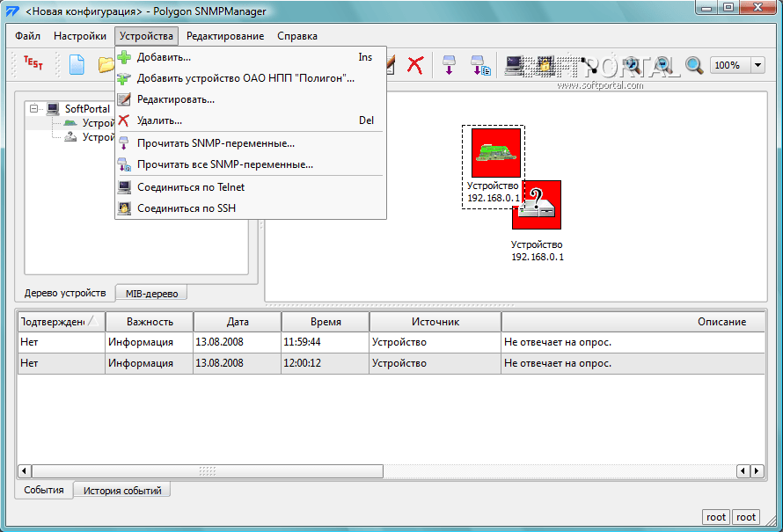Choose Добавить устройство ОАО НПП "Полигон"...
Viewport: 783px width, 532px height.
(x=251, y=78)
